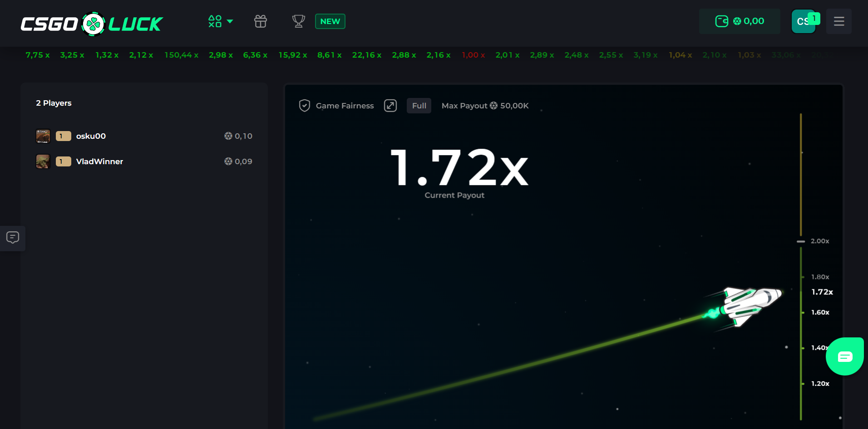This screenshot has width=868, height=429.
Task: Toggle the Full view mode
Action: [419, 106]
